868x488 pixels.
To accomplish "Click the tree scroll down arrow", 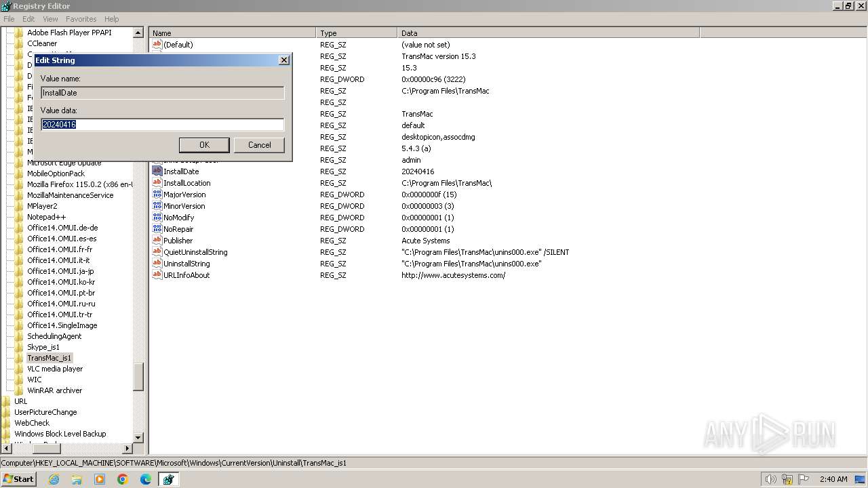I will [x=138, y=438].
